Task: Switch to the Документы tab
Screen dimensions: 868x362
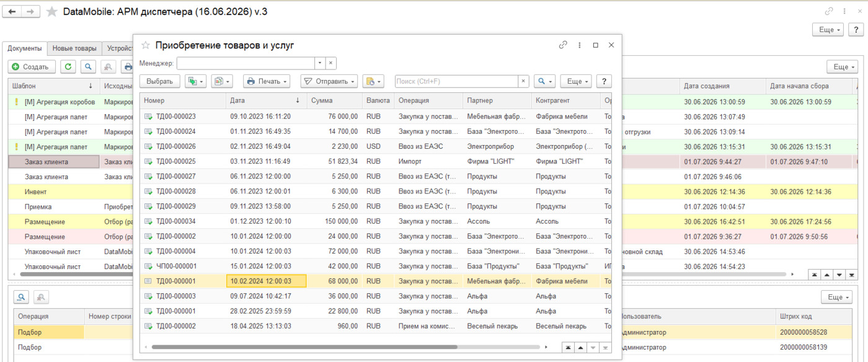Action: [x=25, y=48]
